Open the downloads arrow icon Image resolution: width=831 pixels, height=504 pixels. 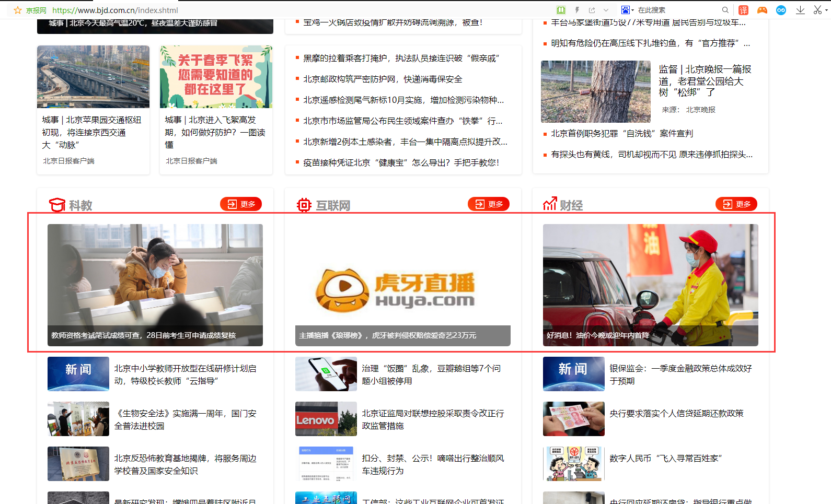pyautogui.click(x=800, y=10)
